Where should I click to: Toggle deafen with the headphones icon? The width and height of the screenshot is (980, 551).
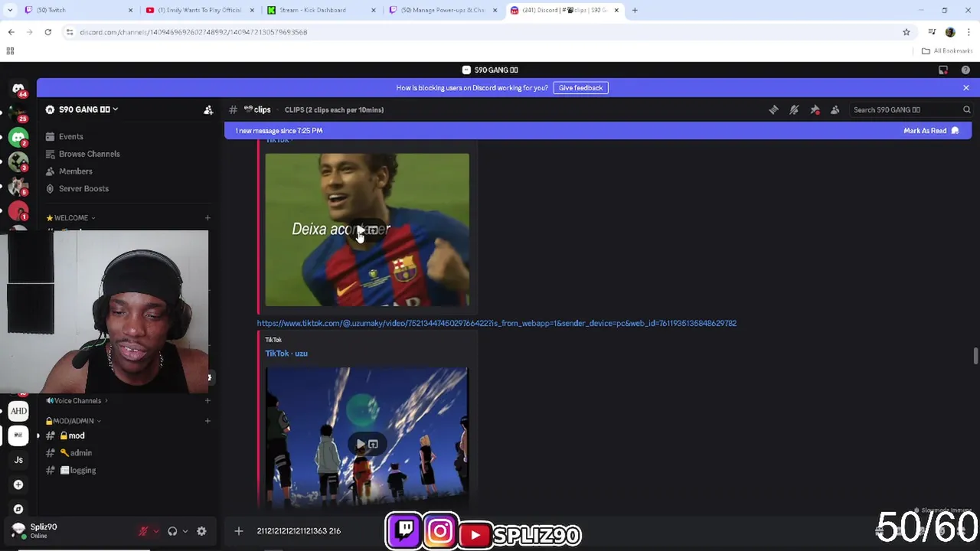[172, 531]
